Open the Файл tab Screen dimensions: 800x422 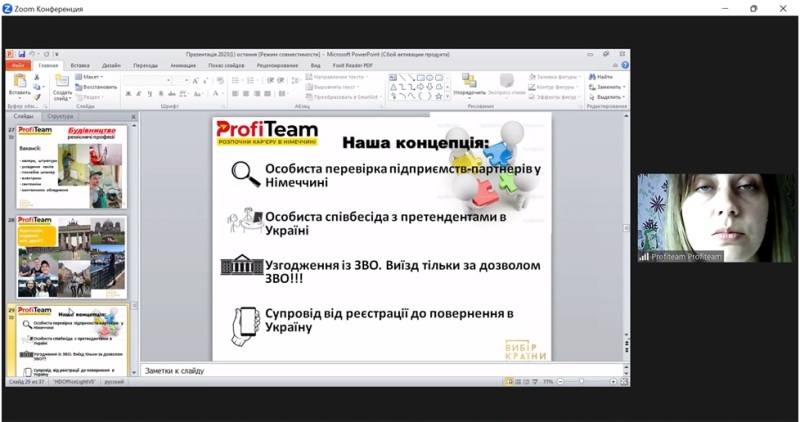[x=18, y=65]
